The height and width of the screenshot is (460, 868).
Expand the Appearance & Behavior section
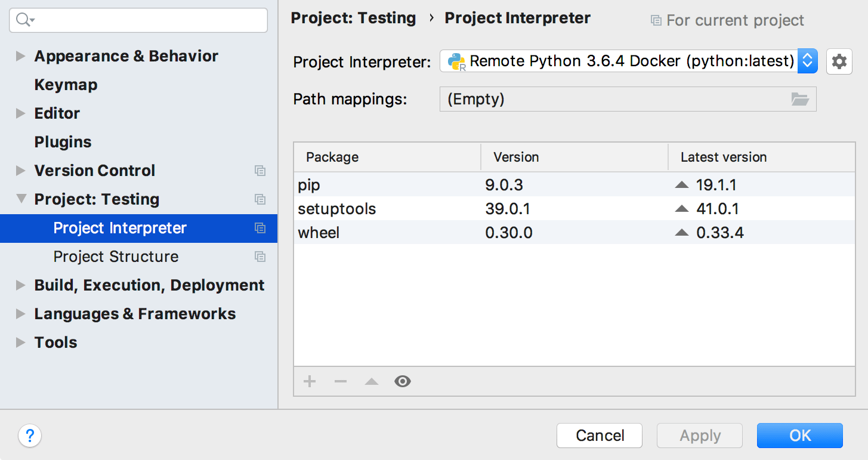20,55
